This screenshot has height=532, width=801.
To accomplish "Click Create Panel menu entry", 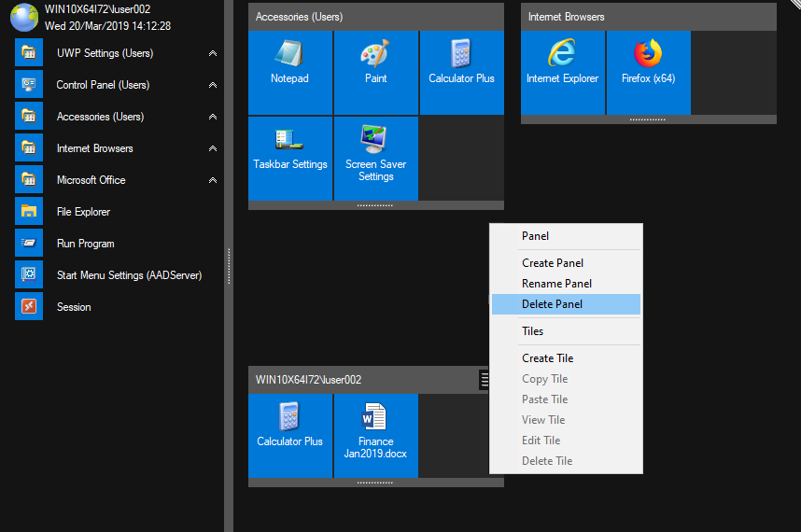I will [x=552, y=263].
